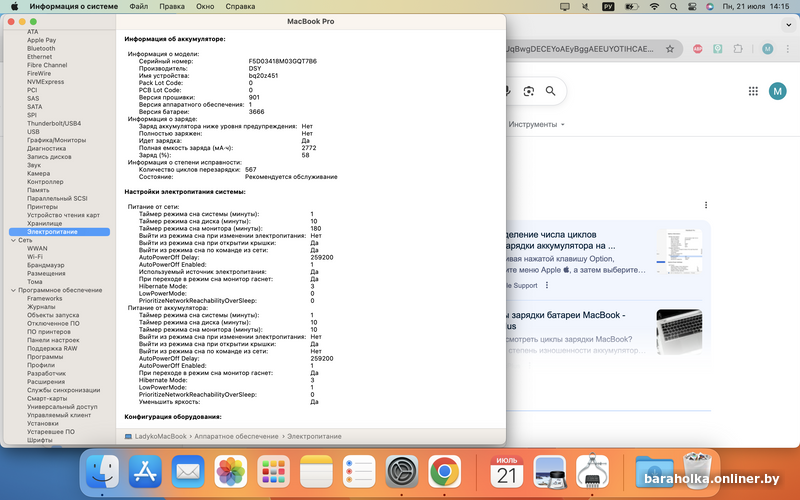Open the Apple Support result thumbnail

tap(679, 251)
